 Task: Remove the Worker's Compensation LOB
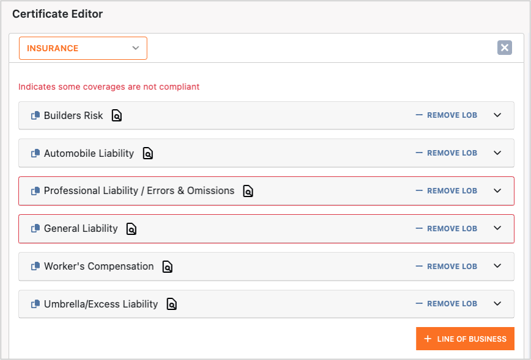point(446,267)
